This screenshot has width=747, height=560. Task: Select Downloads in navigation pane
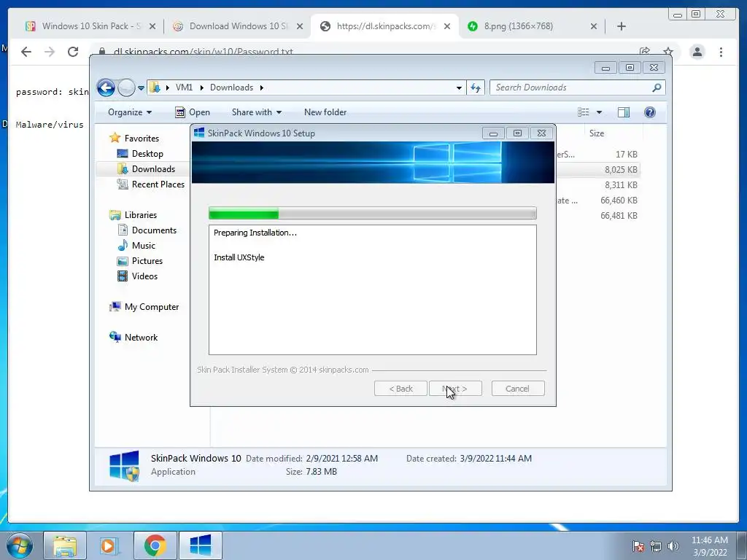tap(153, 169)
